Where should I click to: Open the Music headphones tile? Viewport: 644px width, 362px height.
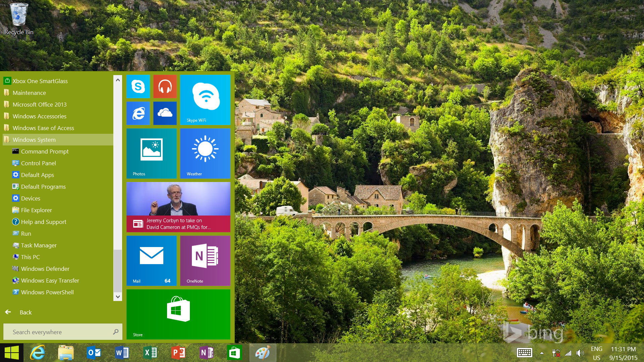point(165,86)
